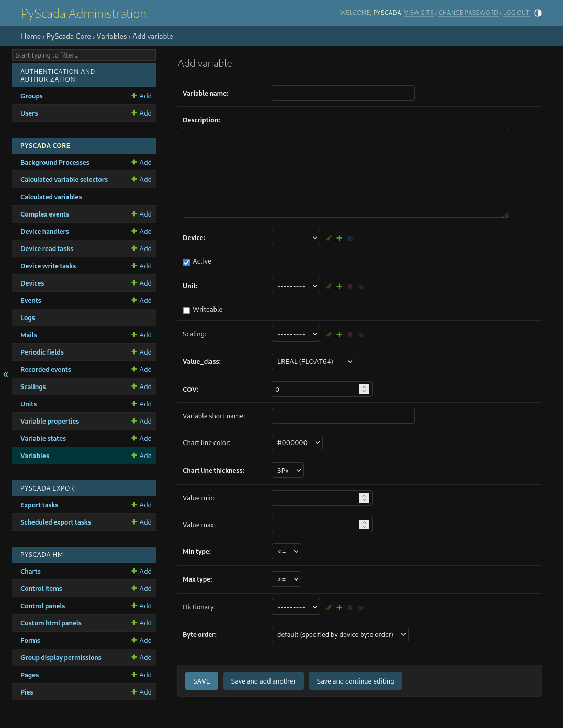Click Add next to Control panels
This screenshot has height=728, width=563.
[141, 606]
